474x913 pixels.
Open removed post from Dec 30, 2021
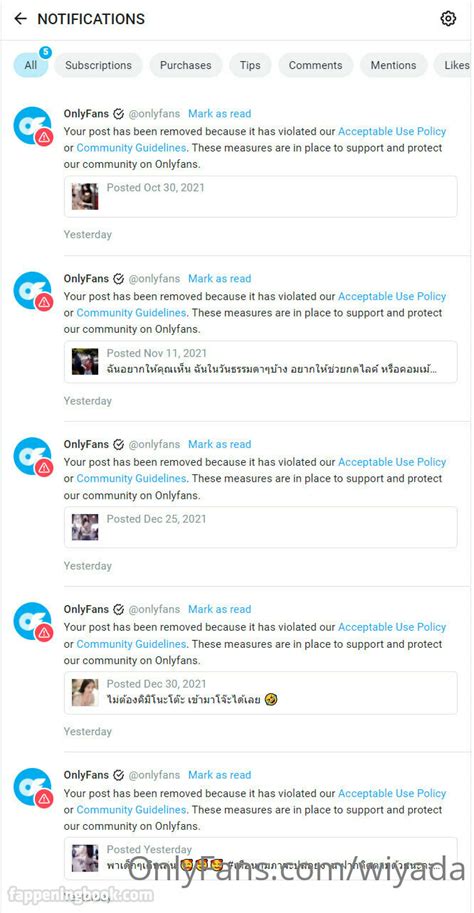pos(260,693)
